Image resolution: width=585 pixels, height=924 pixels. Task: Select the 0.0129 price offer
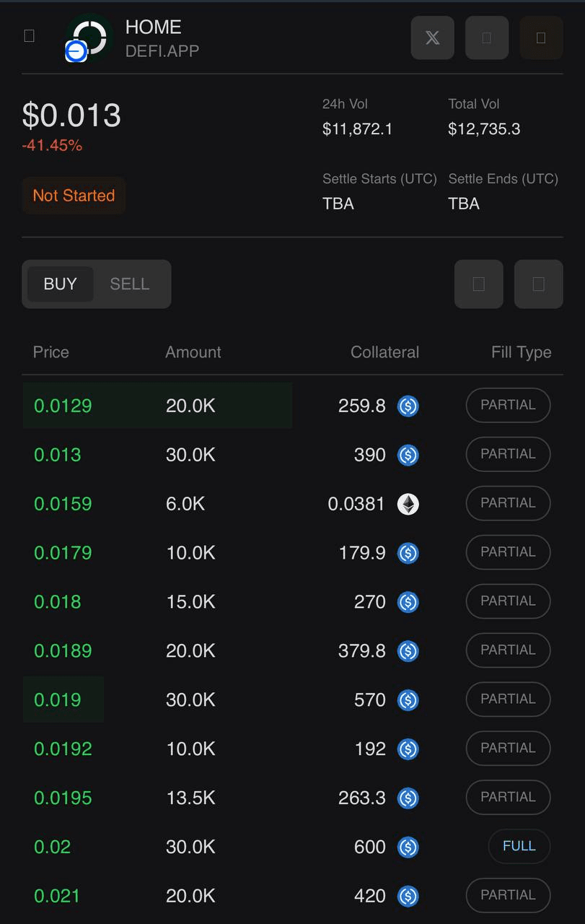[x=292, y=406]
